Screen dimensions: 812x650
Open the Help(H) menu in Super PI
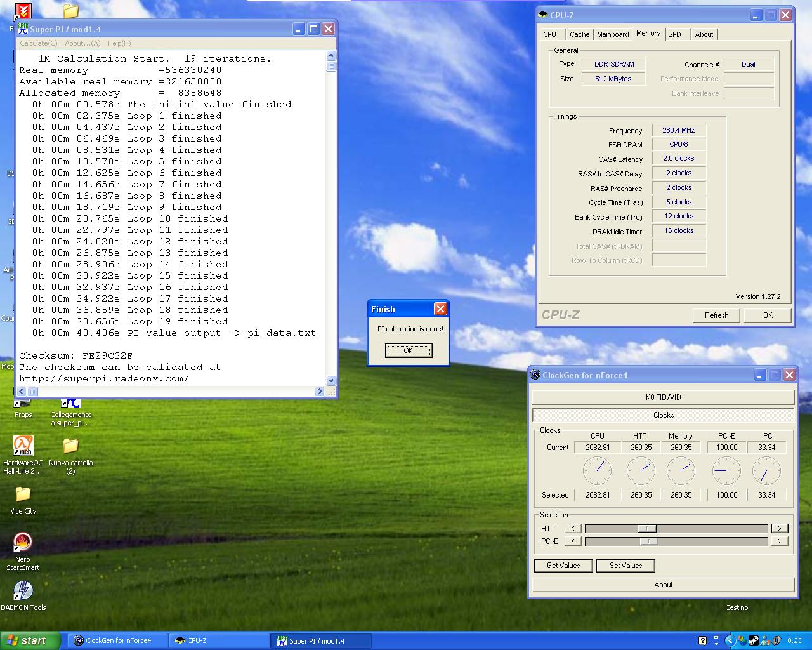tap(119, 43)
